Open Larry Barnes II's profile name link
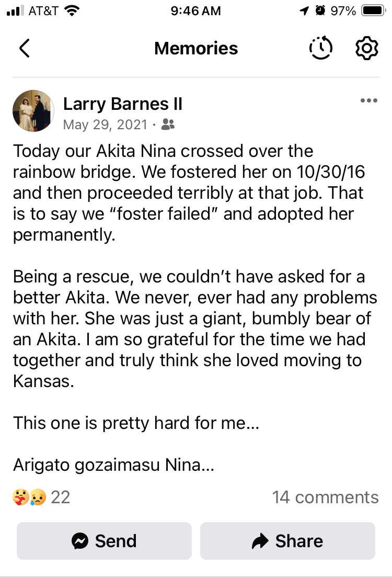Image resolution: width=392 pixels, height=577 pixels. click(x=123, y=104)
